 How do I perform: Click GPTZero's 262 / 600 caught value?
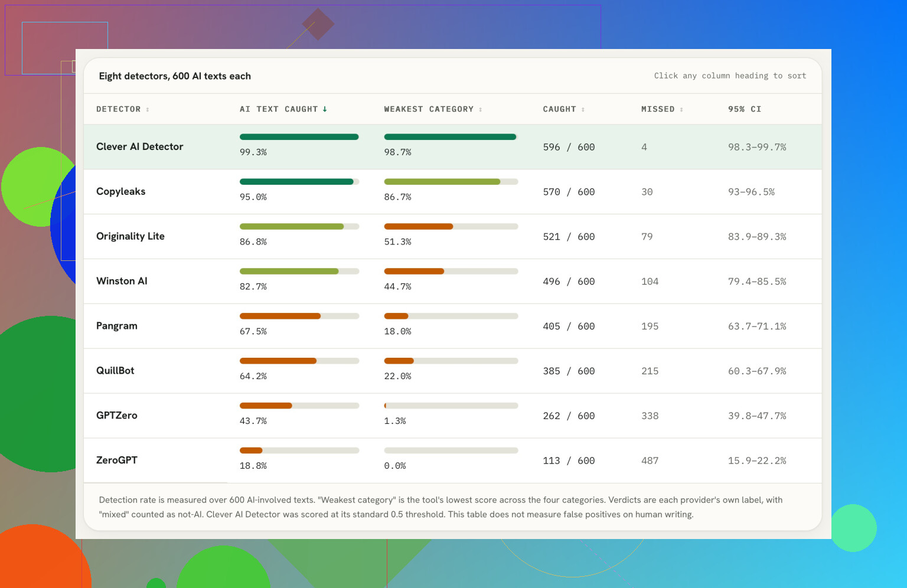[569, 416]
